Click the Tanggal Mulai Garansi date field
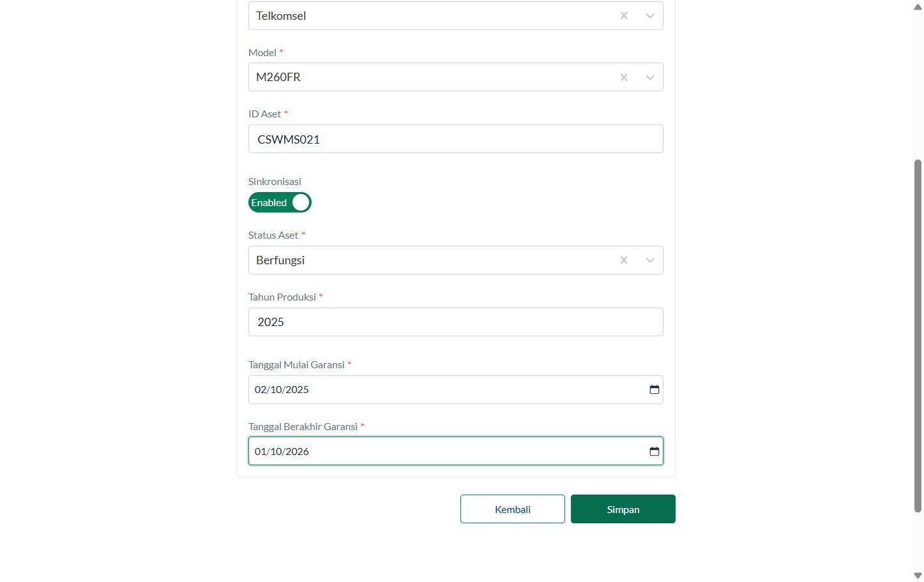Viewport: 924px width, 582px height. click(x=456, y=390)
